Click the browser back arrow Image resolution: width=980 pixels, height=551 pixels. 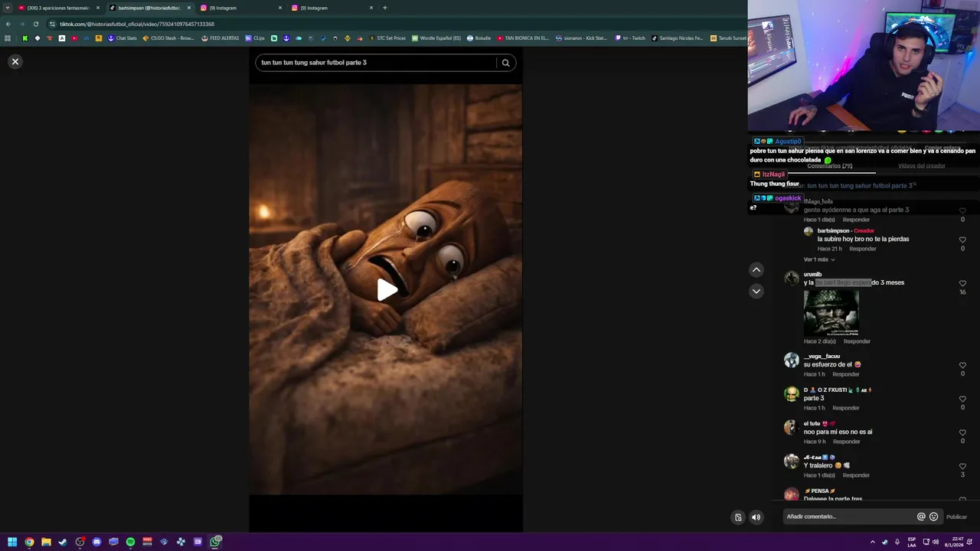[x=8, y=24]
